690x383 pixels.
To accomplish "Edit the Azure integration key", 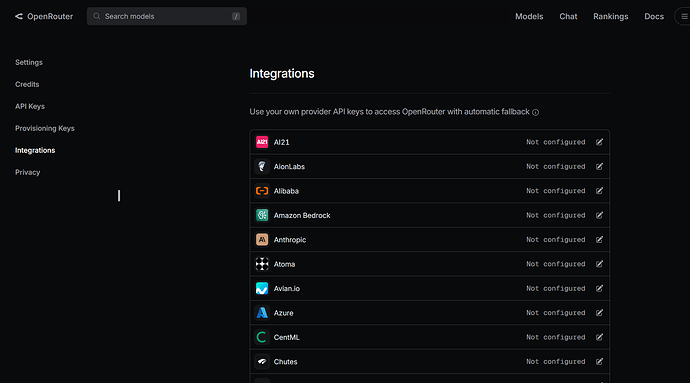I will (x=599, y=313).
